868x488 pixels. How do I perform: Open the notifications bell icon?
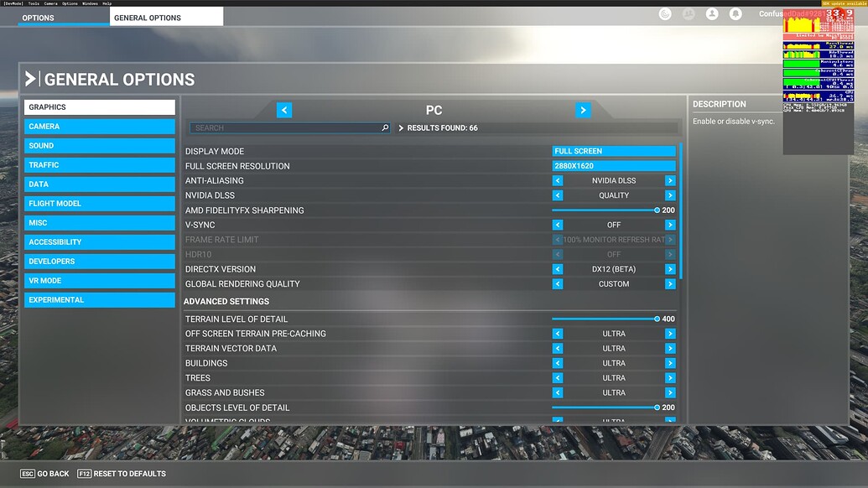(735, 13)
